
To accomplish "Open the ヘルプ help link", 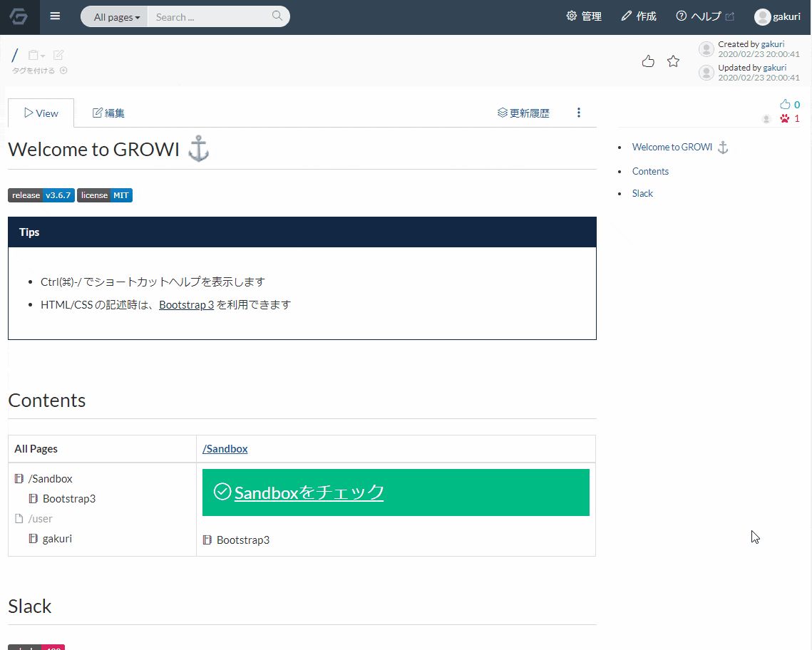I will click(705, 16).
